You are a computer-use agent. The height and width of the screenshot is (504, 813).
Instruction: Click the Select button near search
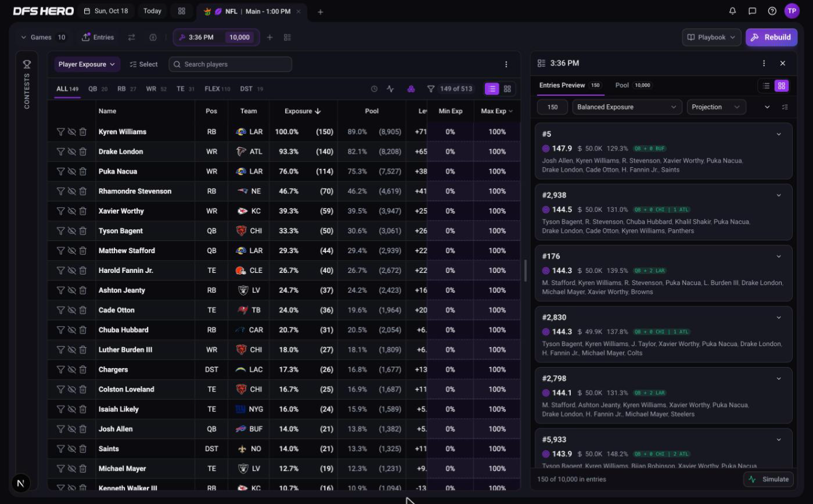point(143,64)
